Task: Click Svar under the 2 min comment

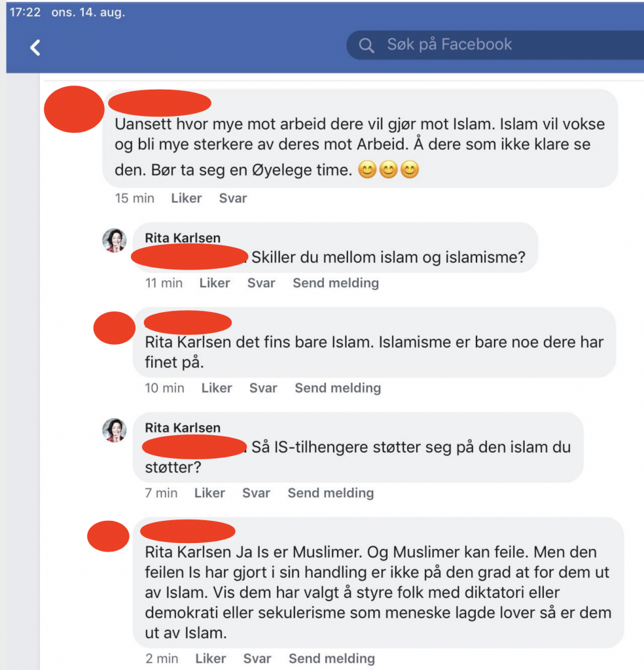Action: 257,658
